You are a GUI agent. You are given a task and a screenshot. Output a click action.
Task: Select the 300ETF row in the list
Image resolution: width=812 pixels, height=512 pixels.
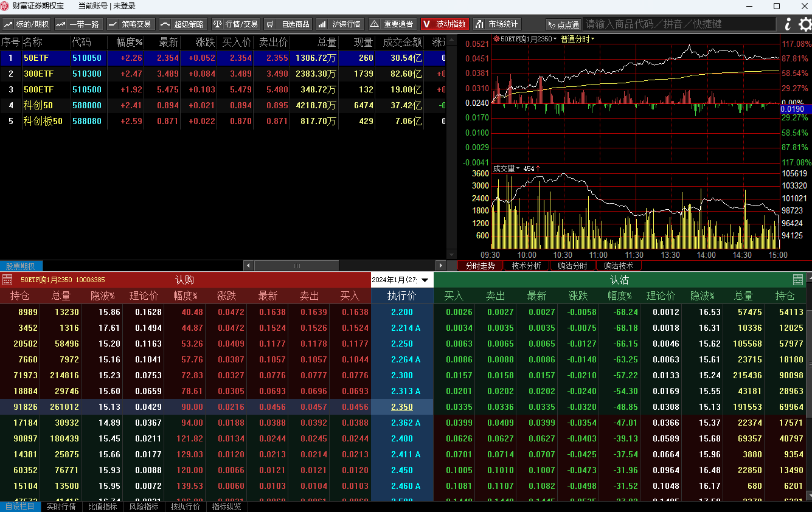click(223, 74)
